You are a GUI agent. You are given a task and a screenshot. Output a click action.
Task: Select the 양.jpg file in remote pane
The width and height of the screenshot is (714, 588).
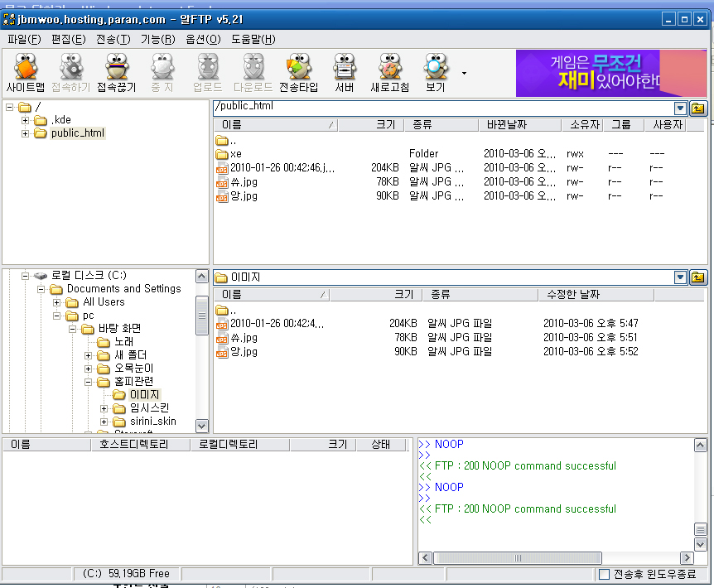[240, 196]
